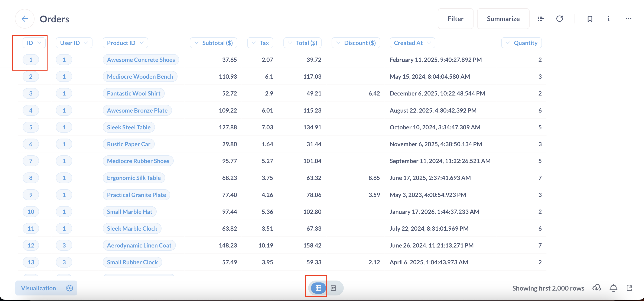Image resolution: width=644 pixels, height=301 pixels.
Task: Open visualization settings gear
Action: pyautogui.click(x=69, y=288)
